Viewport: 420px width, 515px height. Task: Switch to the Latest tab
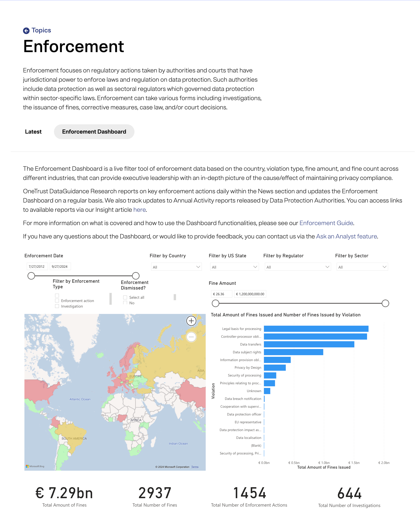point(33,132)
